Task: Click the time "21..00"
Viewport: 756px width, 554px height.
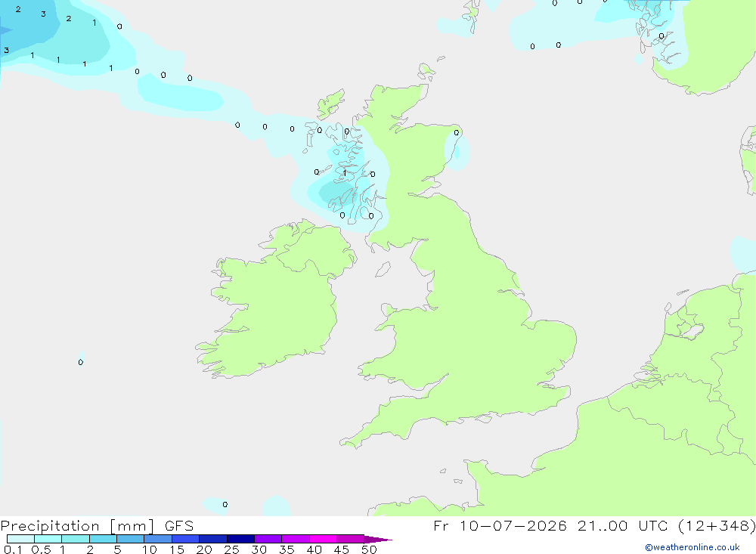Action: coord(603,525)
